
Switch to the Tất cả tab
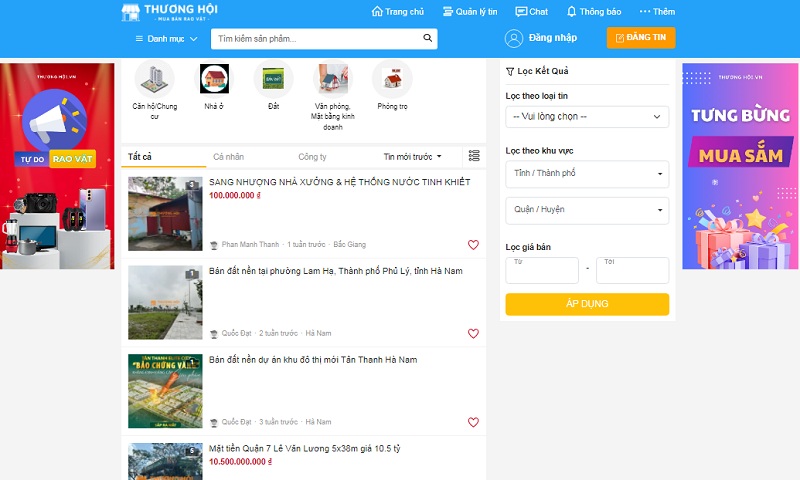pyautogui.click(x=163, y=157)
